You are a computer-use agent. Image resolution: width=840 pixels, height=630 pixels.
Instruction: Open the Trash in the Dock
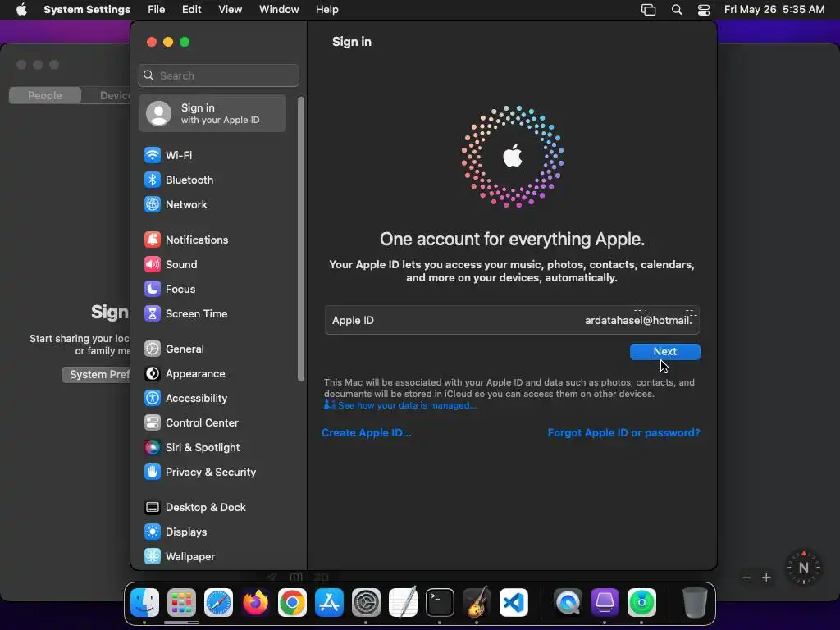pyautogui.click(x=694, y=603)
